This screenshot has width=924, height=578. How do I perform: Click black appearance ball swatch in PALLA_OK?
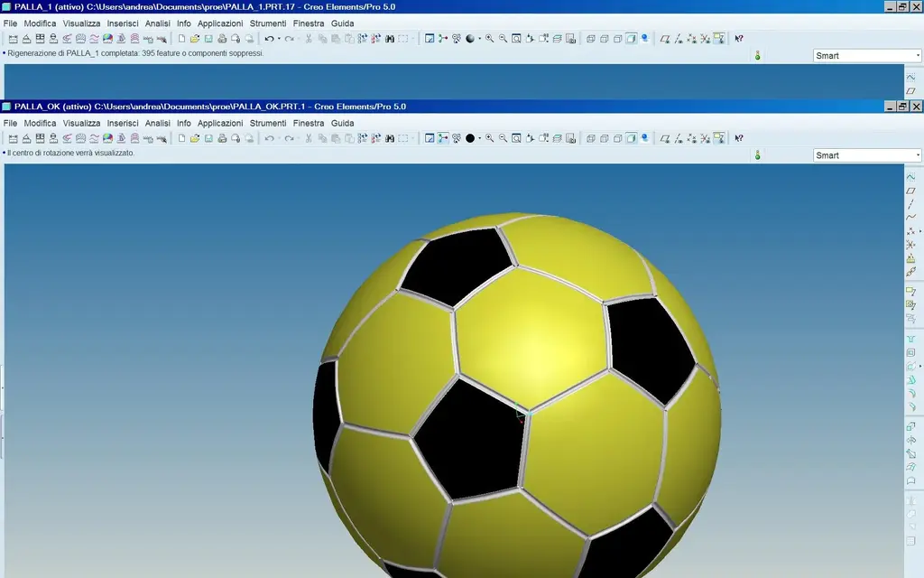[470, 138]
